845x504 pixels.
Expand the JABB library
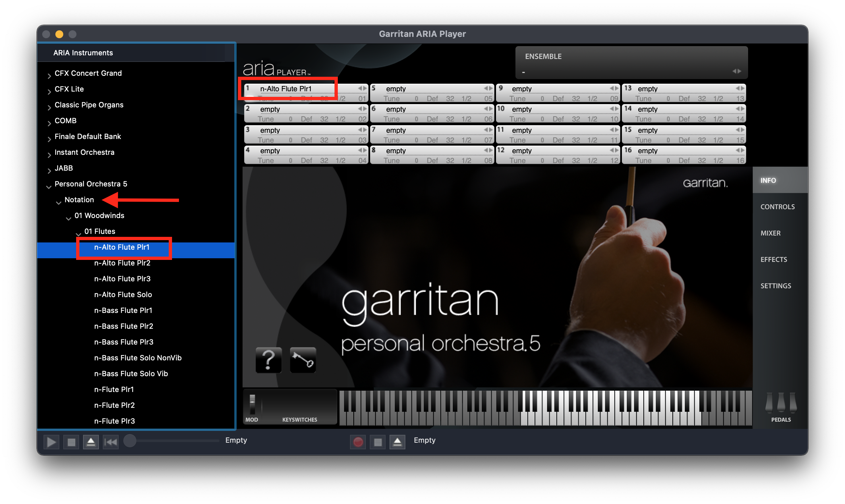[x=49, y=171]
